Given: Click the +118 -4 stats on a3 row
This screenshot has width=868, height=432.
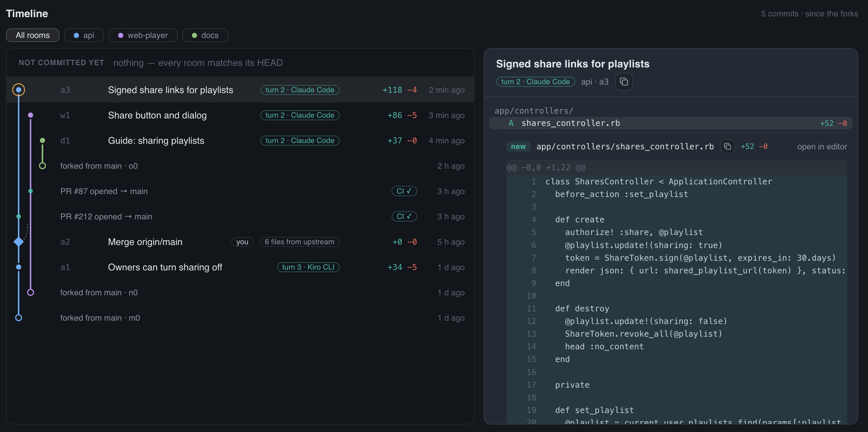Looking at the screenshot, I should tap(400, 90).
